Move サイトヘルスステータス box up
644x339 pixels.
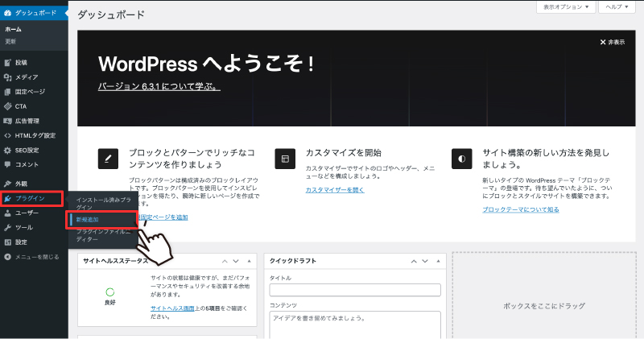coord(225,261)
